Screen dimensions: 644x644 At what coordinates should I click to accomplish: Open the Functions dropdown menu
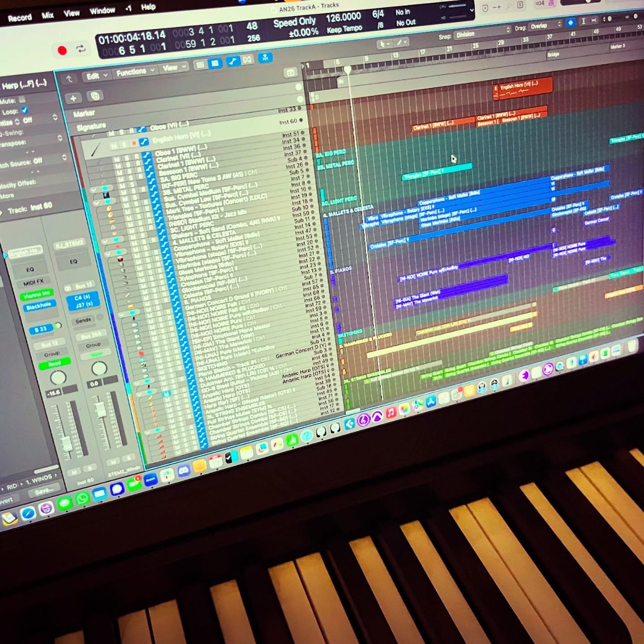tap(135, 72)
